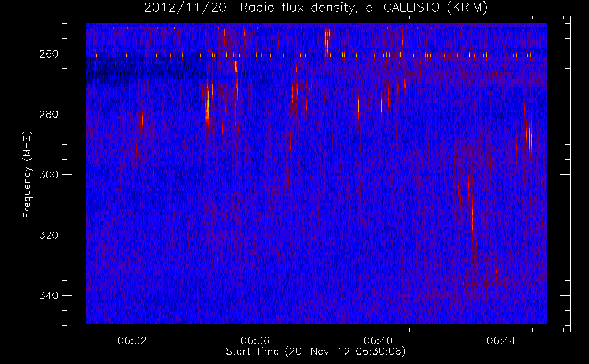Click the 320 frequency tick label

click(48, 235)
